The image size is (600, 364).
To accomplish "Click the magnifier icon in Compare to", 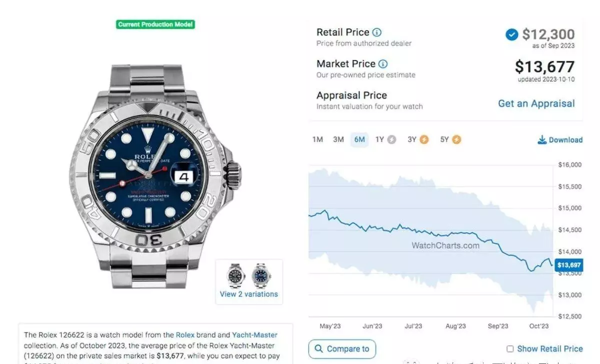I will (x=318, y=349).
